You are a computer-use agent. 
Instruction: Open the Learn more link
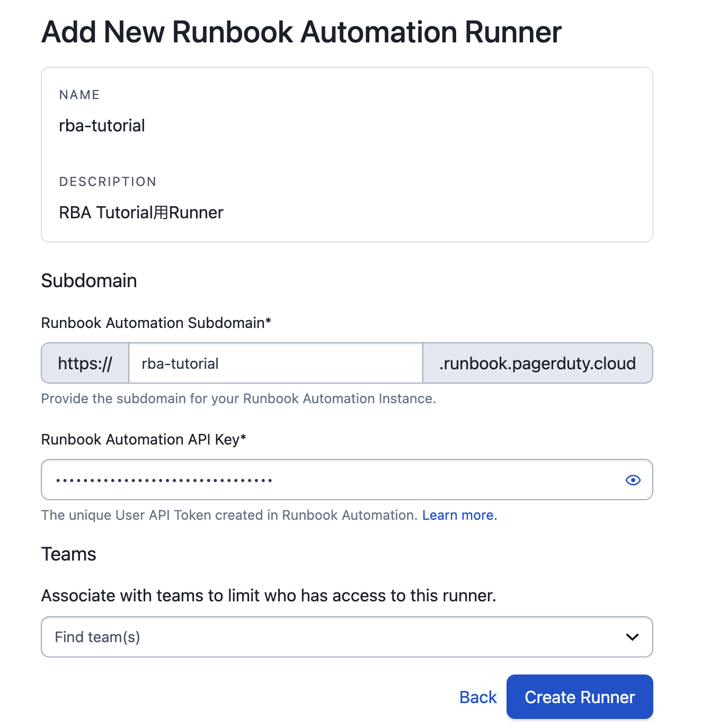point(459,515)
